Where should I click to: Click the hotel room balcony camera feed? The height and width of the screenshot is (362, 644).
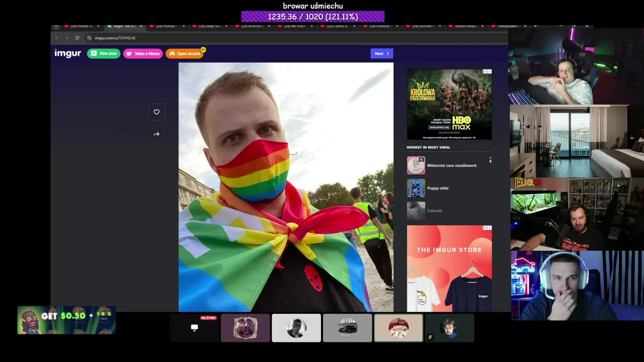577,141
